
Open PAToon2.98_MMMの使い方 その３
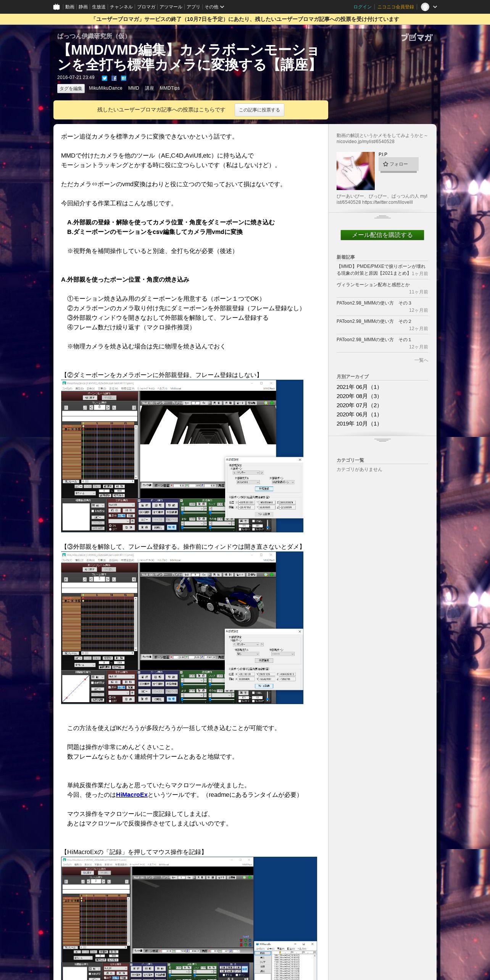click(374, 303)
